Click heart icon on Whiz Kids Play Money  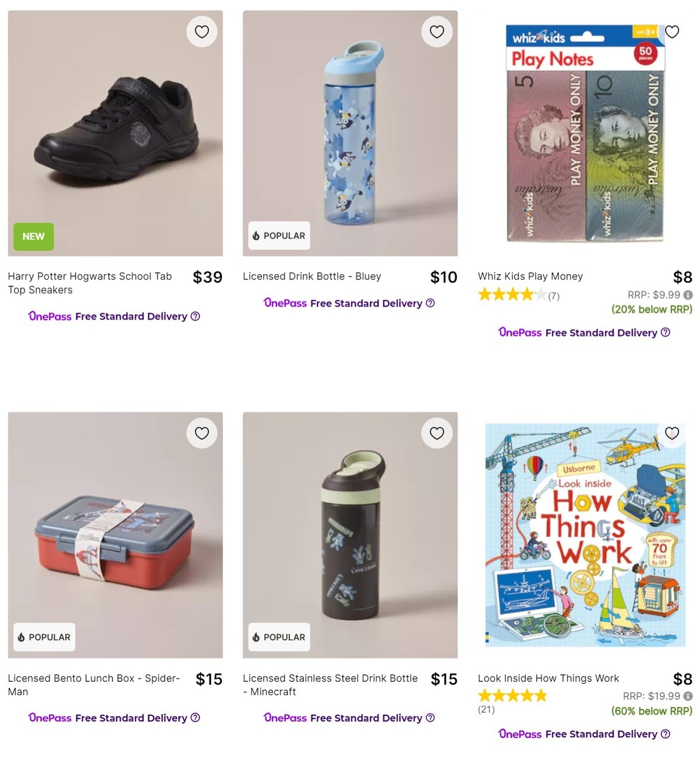672,31
